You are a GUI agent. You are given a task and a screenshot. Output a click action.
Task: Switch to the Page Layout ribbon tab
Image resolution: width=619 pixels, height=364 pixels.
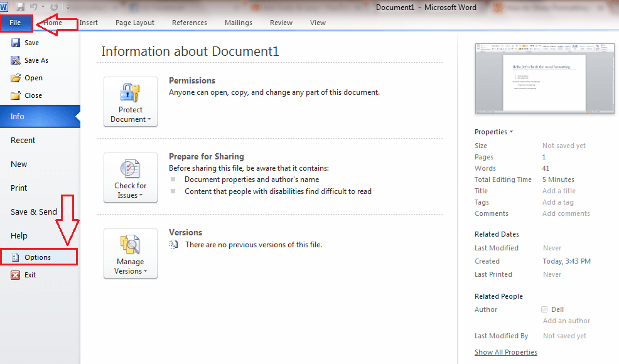click(x=134, y=23)
